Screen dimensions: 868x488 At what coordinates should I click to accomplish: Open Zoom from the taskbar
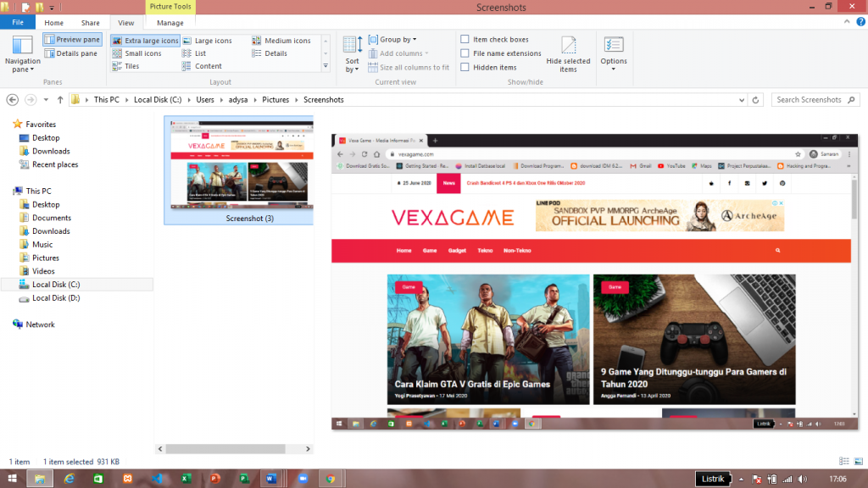point(301,479)
